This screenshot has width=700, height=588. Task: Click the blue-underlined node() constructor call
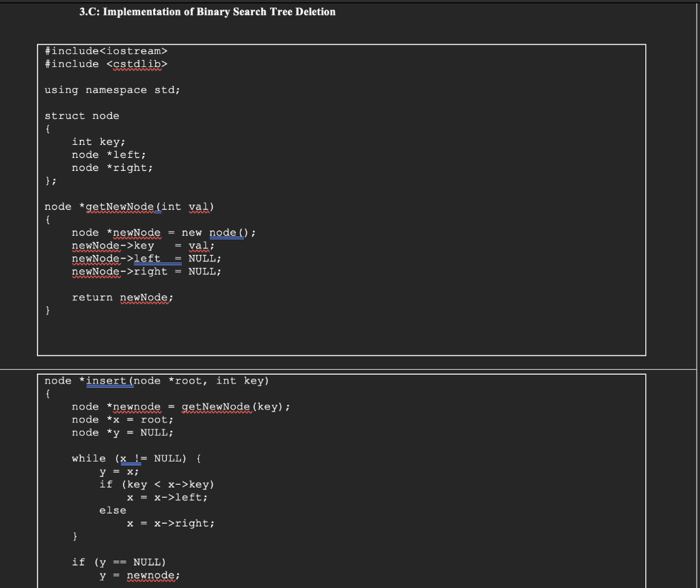click(226, 232)
